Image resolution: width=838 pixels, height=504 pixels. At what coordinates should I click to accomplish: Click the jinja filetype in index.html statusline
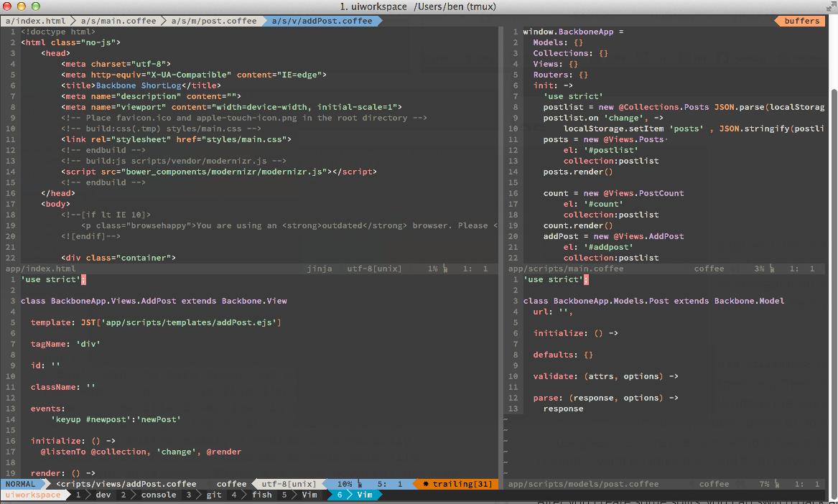pyautogui.click(x=320, y=269)
